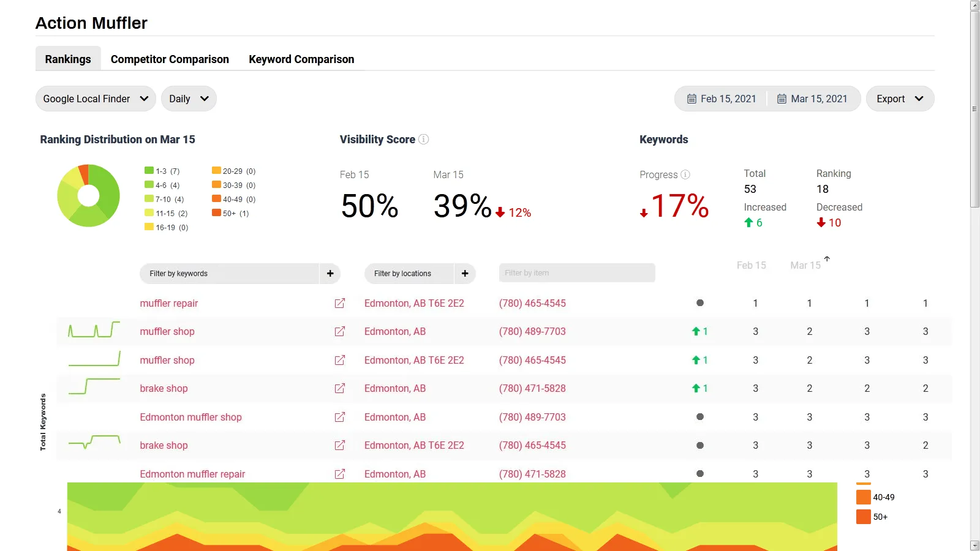
Task: Click the 7-10 color swatch in legend
Action: click(x=149, y=199)
